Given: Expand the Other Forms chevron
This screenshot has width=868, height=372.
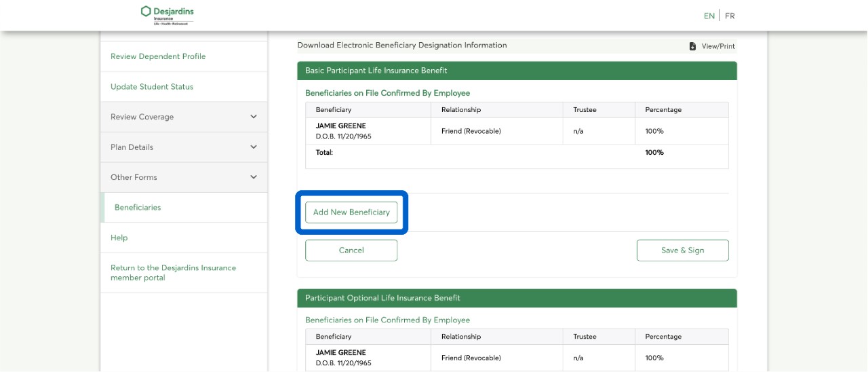Looking at the screenshot, I should tap(254, 177).
